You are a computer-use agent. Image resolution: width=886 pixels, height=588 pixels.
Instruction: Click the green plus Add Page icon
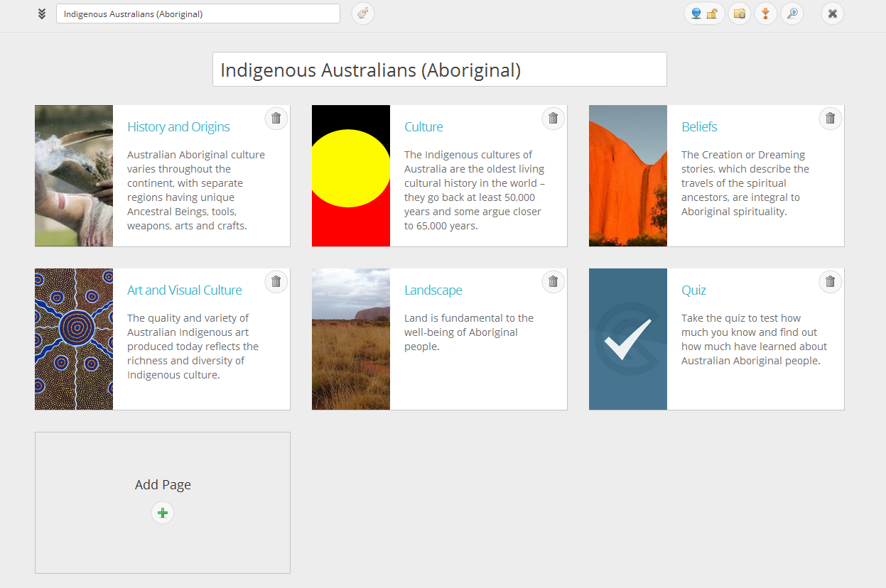(163, 513)
